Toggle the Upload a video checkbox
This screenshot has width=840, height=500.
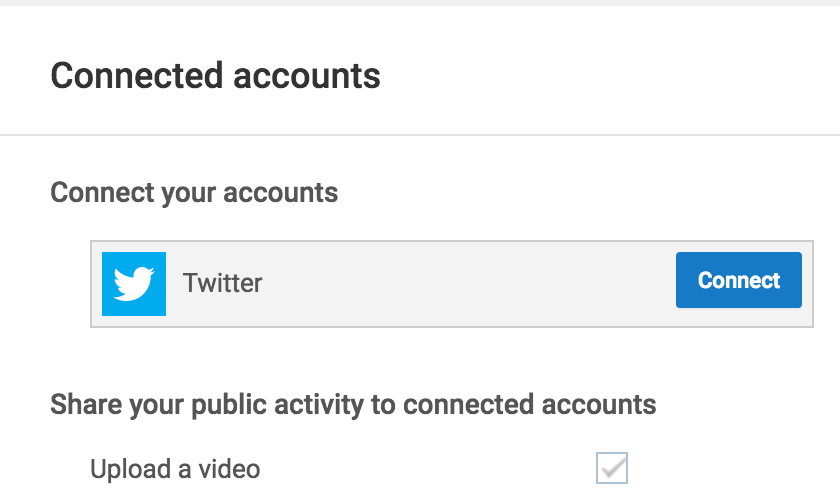coord(611,467)
